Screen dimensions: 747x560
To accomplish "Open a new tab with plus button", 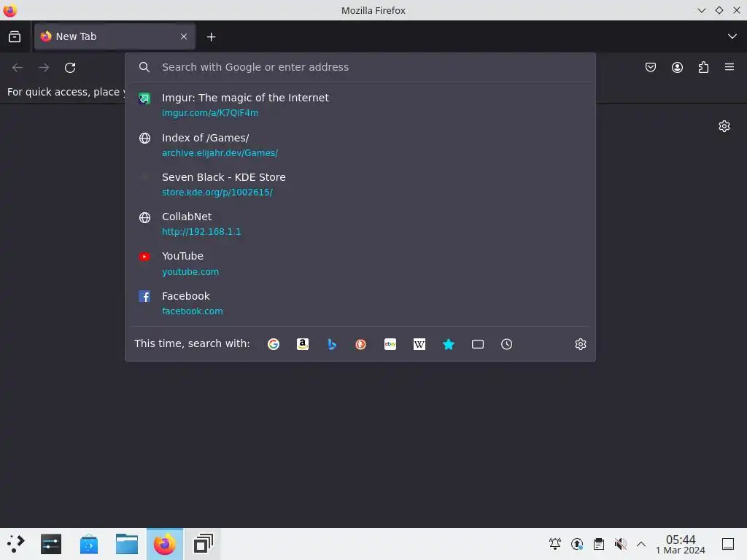I will pyautogui.click(x=211, y=36).
